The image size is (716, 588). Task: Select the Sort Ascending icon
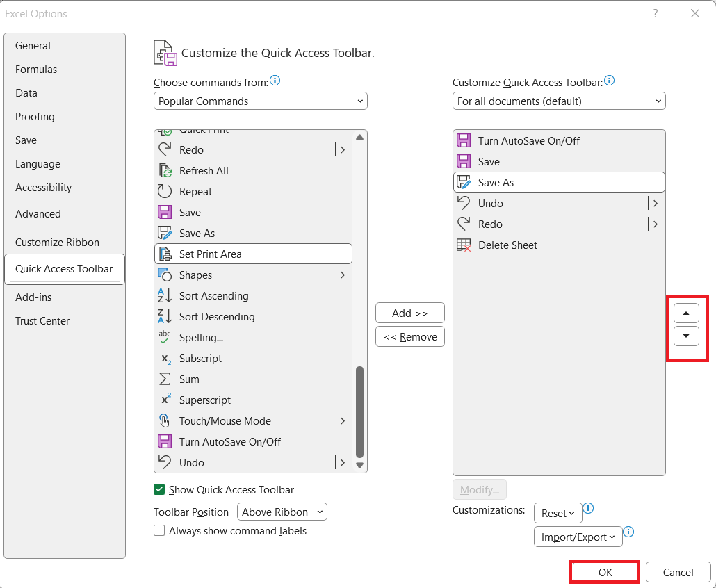tap(164, 296)
